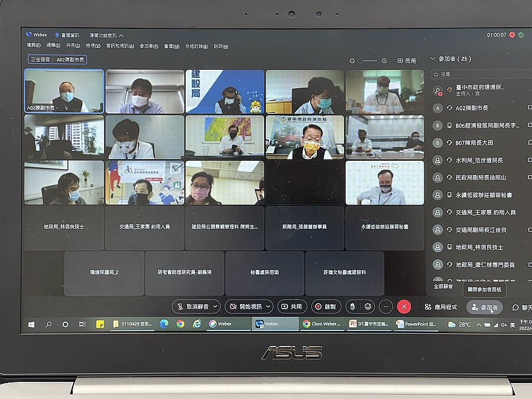Toggle the 應用程式 apps panel
The width and height of the screenshot is (532, 399).
click(x=441, y=307)
